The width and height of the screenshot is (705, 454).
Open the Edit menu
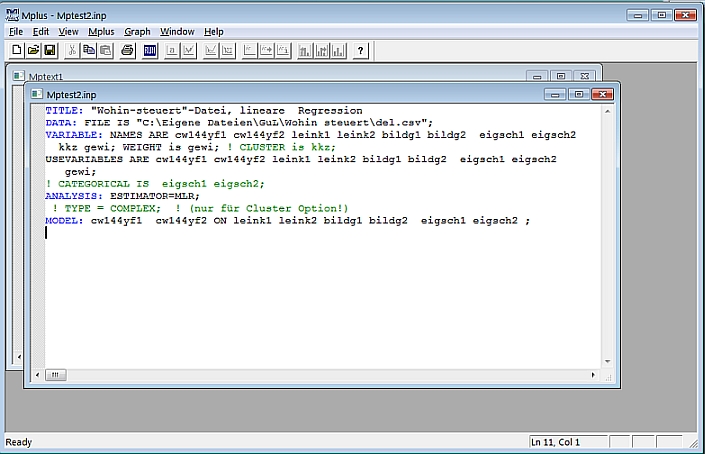tap(40, 31)
